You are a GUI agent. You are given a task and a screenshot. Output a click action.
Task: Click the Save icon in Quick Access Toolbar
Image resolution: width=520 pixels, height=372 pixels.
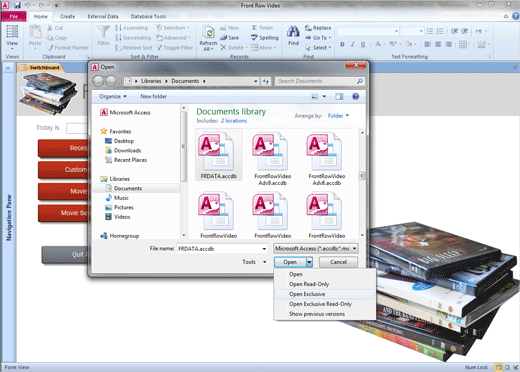pyautogui.click(x=17, y=5)
